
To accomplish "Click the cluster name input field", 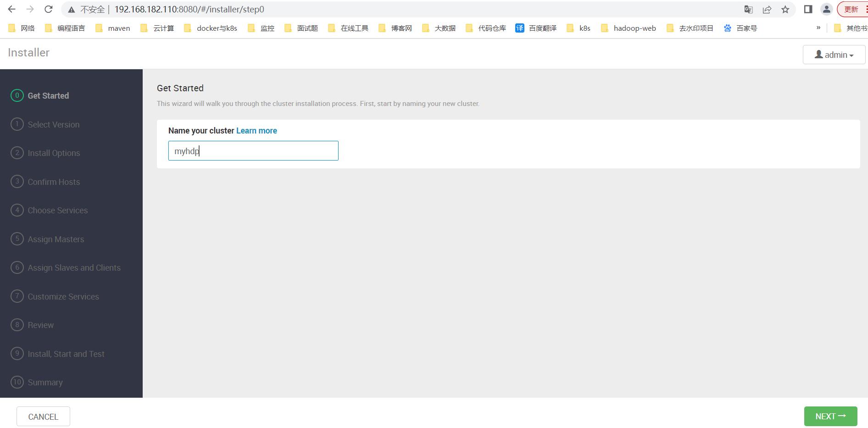I will pos(253,151).
